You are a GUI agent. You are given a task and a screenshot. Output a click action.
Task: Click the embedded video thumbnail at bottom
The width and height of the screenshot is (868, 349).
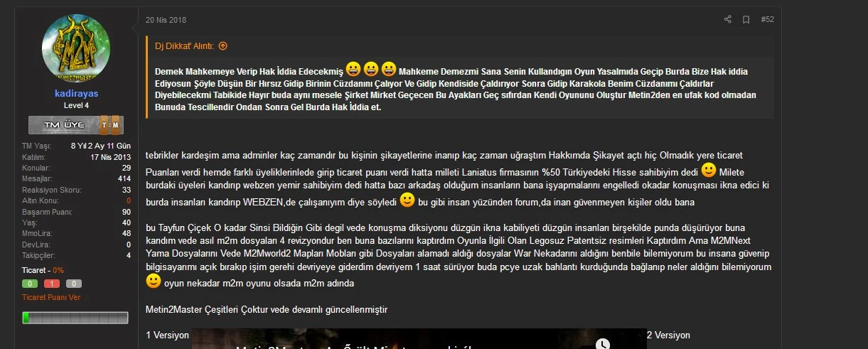419,338
